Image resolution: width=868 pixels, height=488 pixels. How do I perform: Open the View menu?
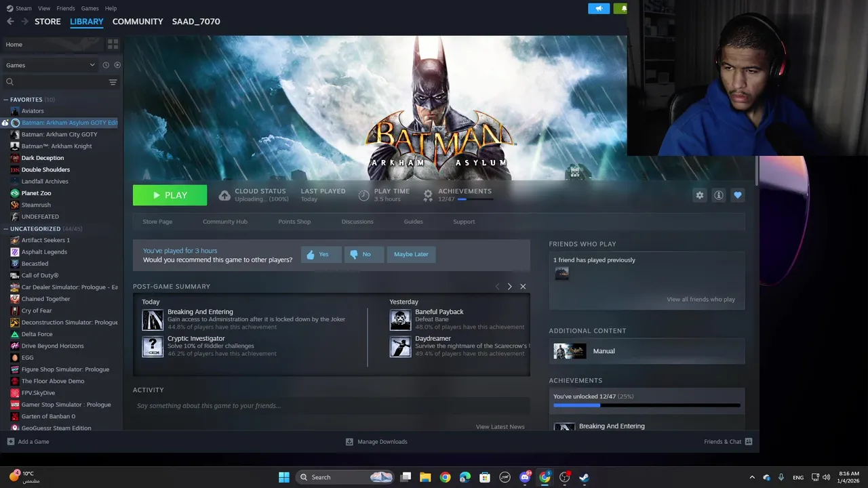pyautogui.click(x=44, y=8)
